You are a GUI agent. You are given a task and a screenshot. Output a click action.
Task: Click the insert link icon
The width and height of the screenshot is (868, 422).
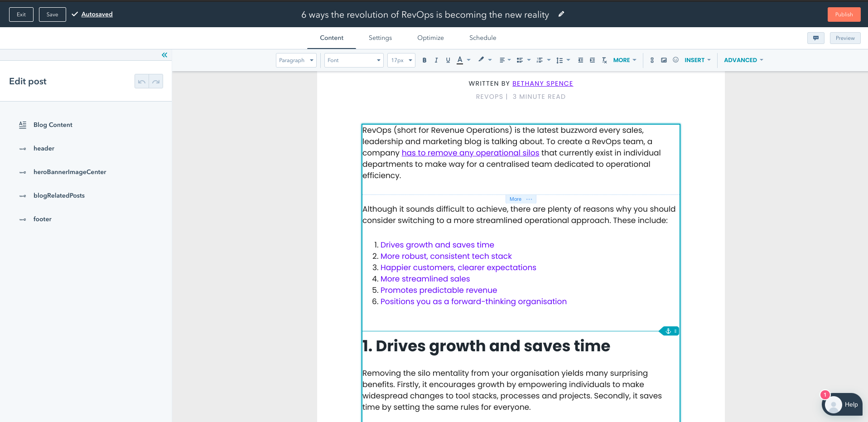point(652,60)
